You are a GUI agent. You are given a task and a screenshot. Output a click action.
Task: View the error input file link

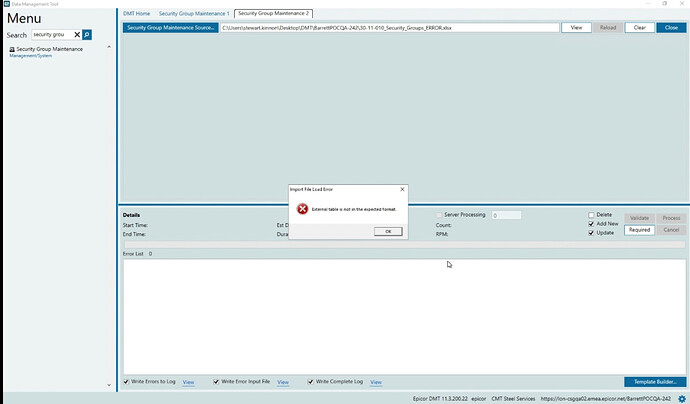(283, 382)
